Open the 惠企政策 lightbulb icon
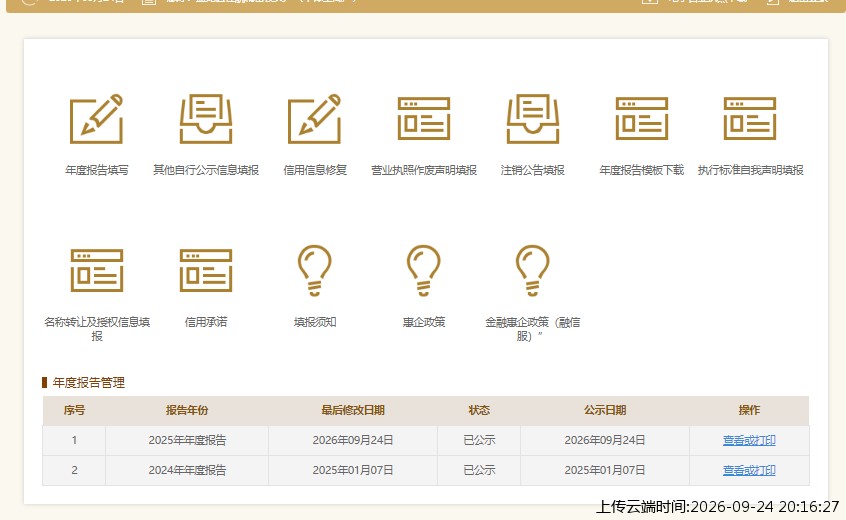 [x=424, y=270]
